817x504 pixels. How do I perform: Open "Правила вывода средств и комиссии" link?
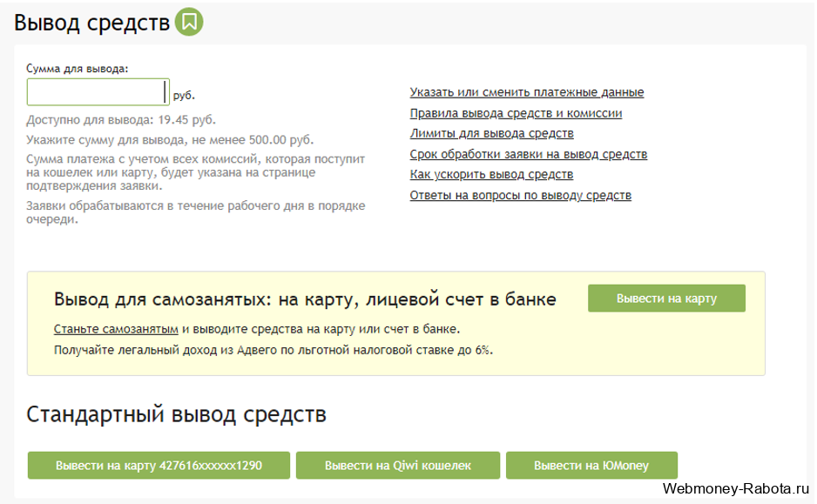(516, 113)
